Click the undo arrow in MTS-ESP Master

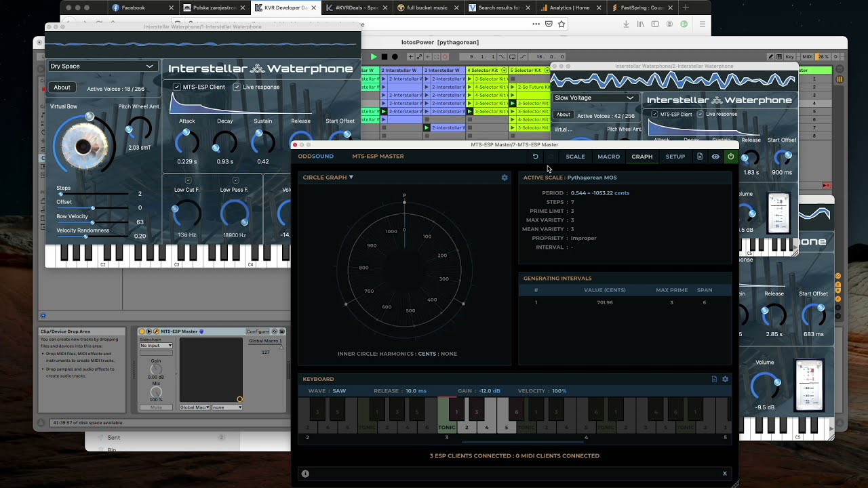(x=535, y=157)
